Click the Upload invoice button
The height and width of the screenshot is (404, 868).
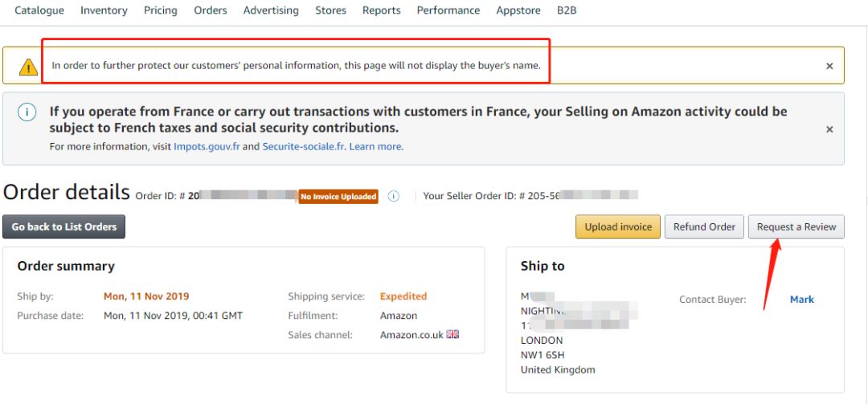[618, 226]
